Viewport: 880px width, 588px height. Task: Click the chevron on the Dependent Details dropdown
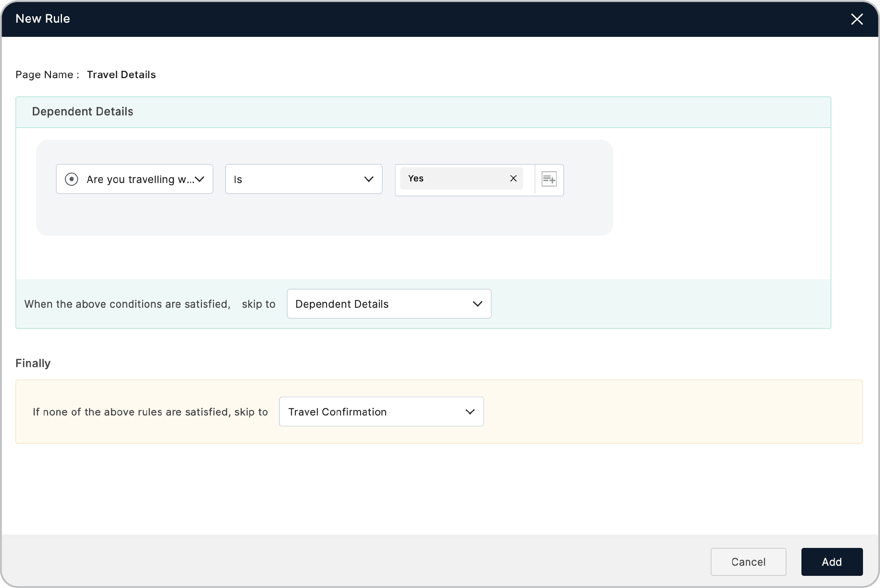(x=477, y=304)
